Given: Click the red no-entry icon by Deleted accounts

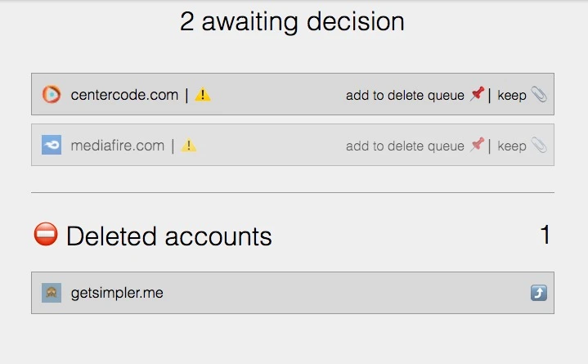Looking at the screenshot, I should point(46,235).
